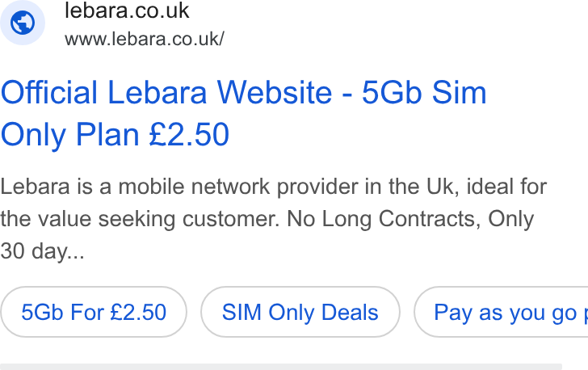Click the grey divider bar at bottom
Image resolution: width=588 pixels, height=370 pixels.
coord(281,367)
